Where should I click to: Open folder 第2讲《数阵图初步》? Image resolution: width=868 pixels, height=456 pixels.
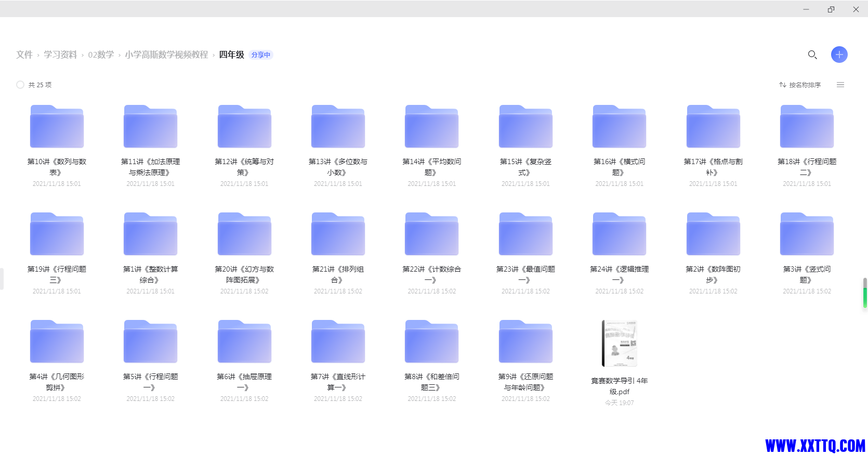point(713,234)
